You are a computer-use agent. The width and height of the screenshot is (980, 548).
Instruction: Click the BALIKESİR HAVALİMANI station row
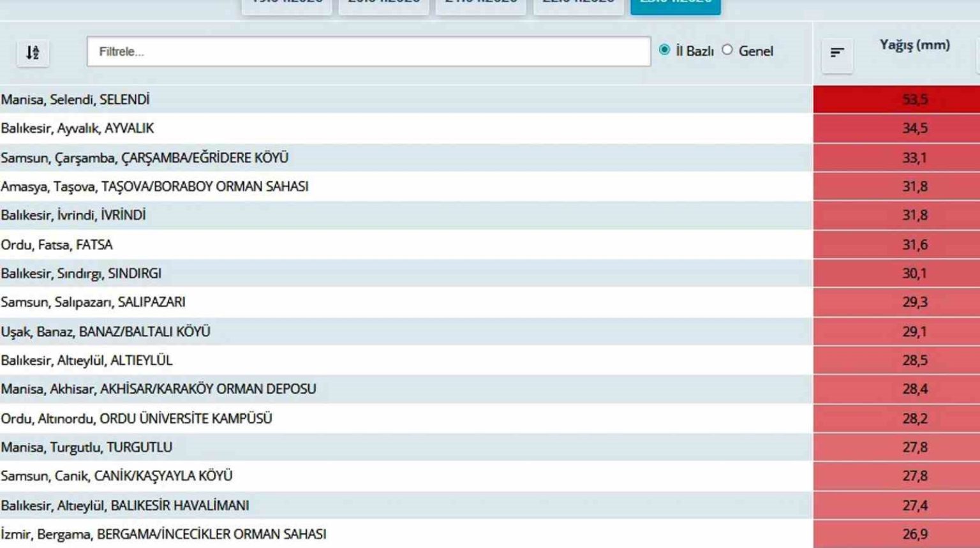[x=124, y=505]
